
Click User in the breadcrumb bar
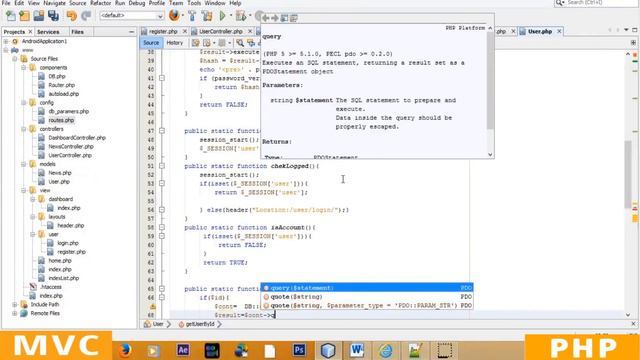pyautogui.click(x=158, y=324)
